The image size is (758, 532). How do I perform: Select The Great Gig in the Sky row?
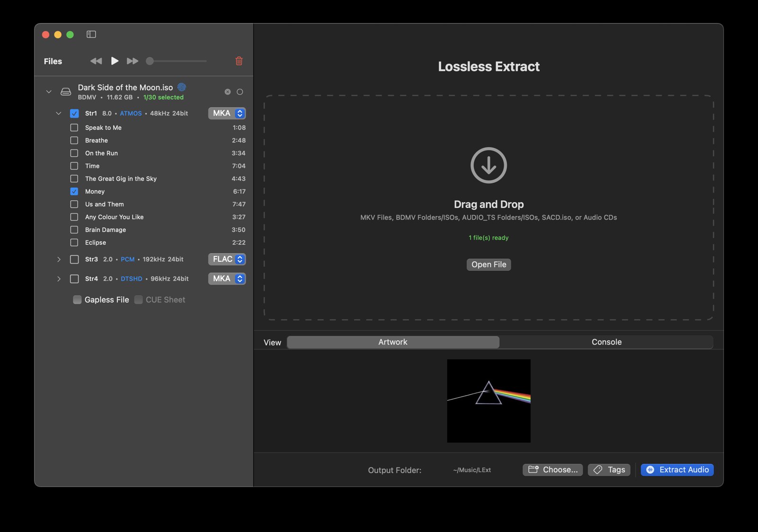(158, 179)
